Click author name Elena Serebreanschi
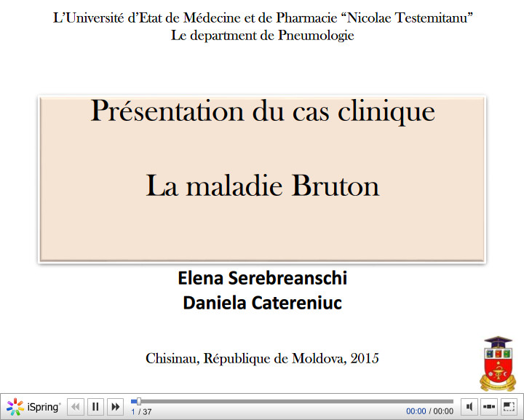Image resolution: width=524 pixels, height=420 pixels. pos(262,278)
